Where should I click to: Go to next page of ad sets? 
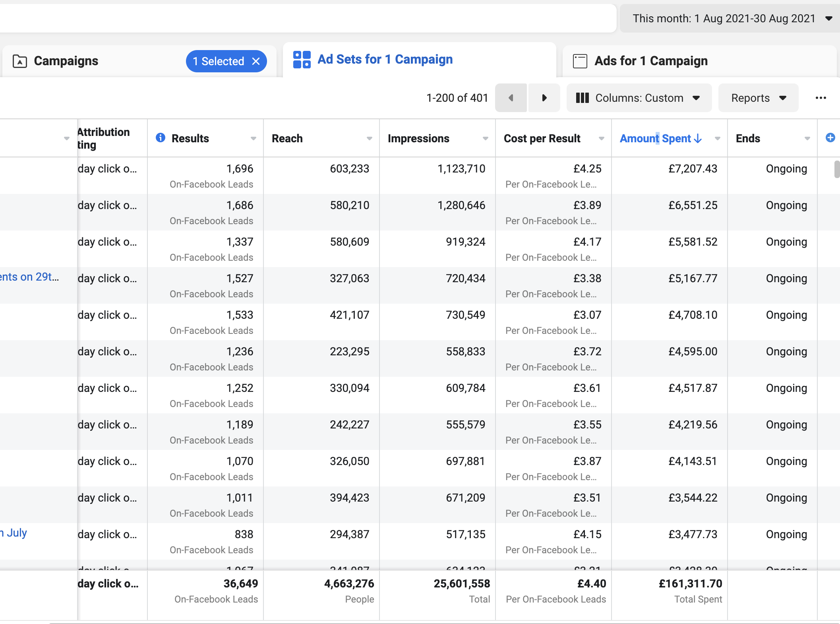(544, 98)
